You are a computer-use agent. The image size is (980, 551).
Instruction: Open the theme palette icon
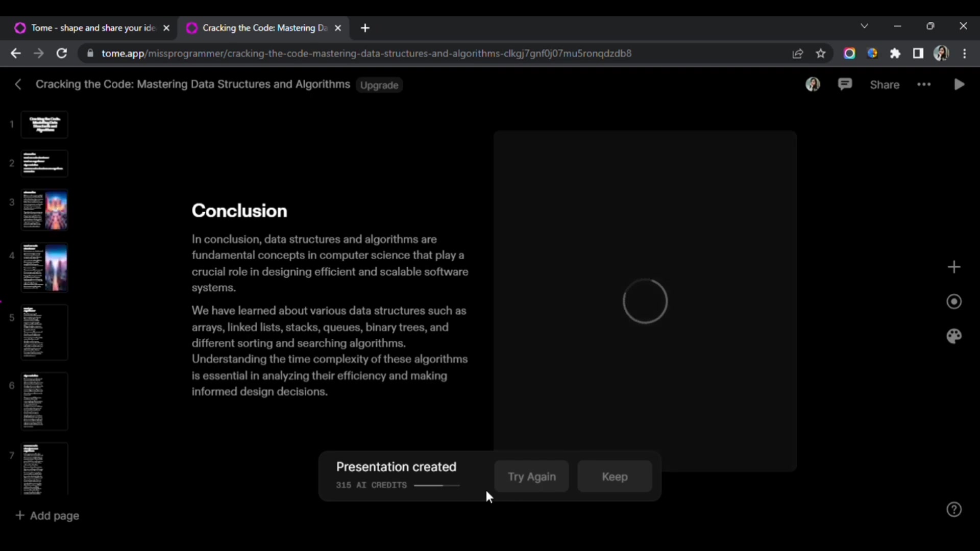point(953,336)
